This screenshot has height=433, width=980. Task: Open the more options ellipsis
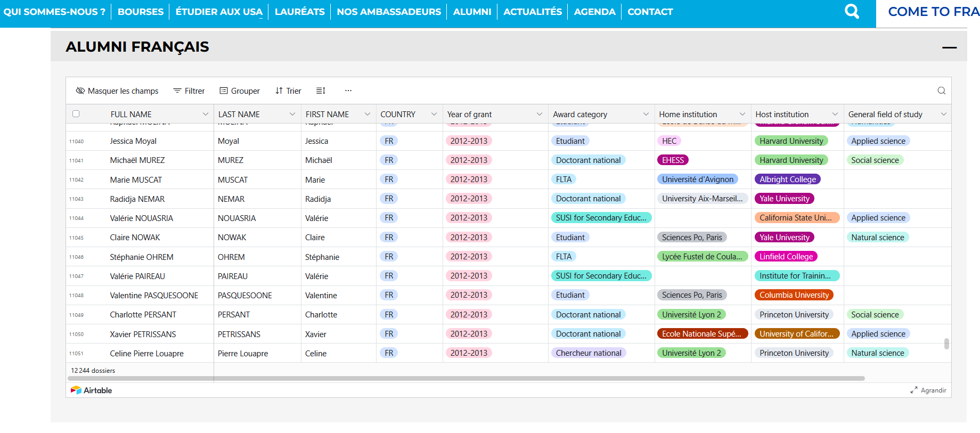(x=348, y=91)
